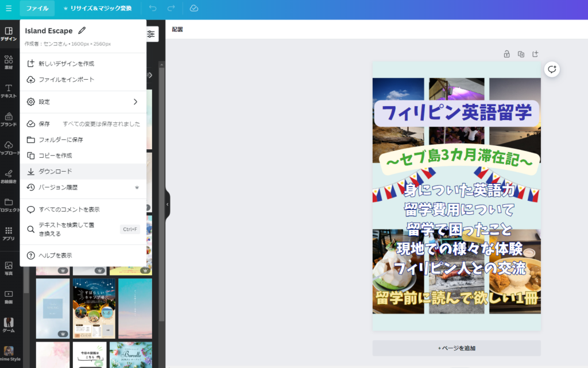The height and width of the screenshot is (368, 588).
Task: Select ダウンロード from the file menu
Action: click(55, 171)
